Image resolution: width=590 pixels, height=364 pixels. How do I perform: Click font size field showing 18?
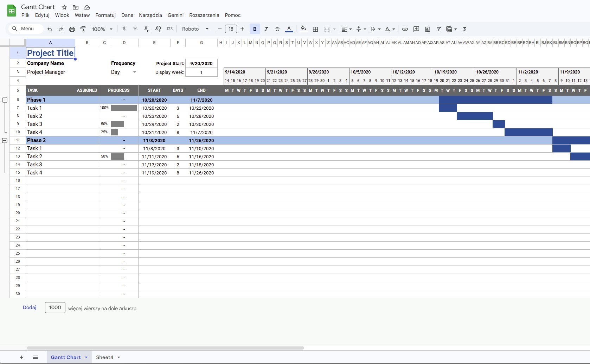[231, 29]
